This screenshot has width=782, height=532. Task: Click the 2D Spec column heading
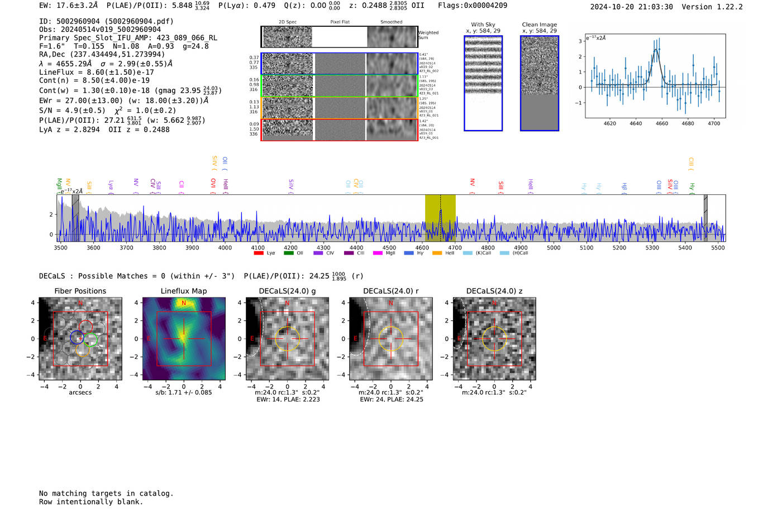coord(287,22)
